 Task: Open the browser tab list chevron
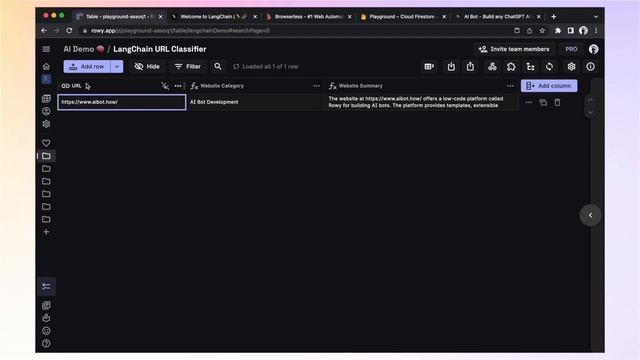(596, 17)
